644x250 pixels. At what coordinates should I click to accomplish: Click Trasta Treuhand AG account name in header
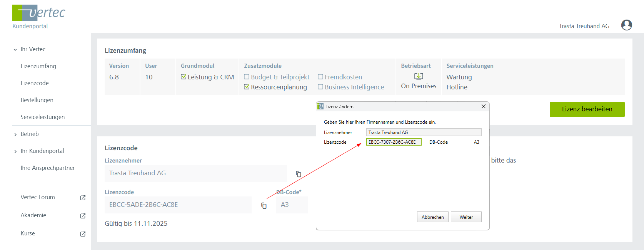tap(584, 26)
